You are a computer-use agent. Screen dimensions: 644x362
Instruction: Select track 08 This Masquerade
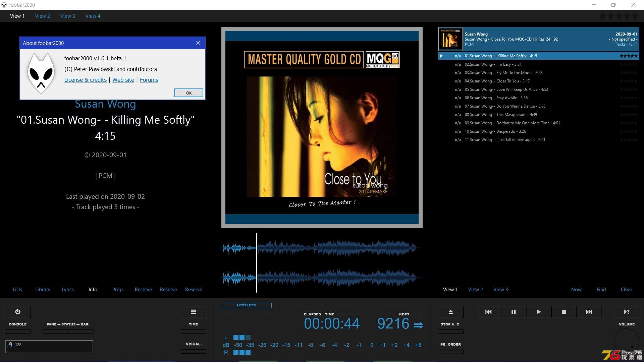[539, 115]
